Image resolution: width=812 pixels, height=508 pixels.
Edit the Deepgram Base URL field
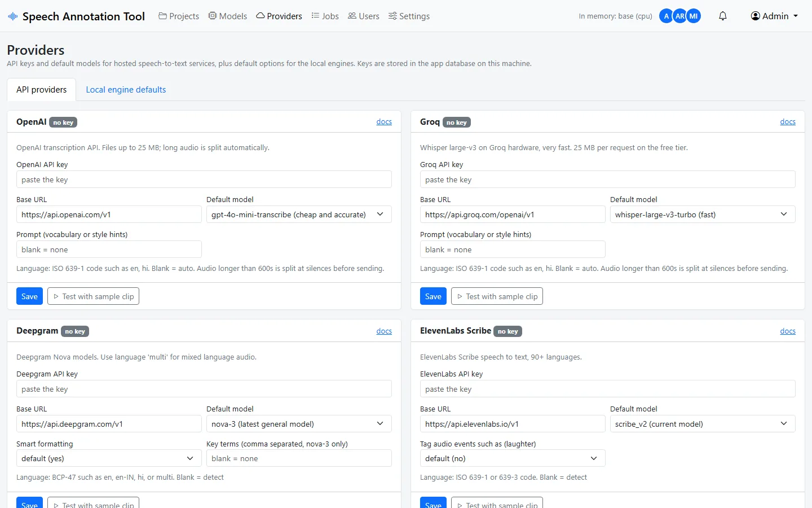point(109,424)
